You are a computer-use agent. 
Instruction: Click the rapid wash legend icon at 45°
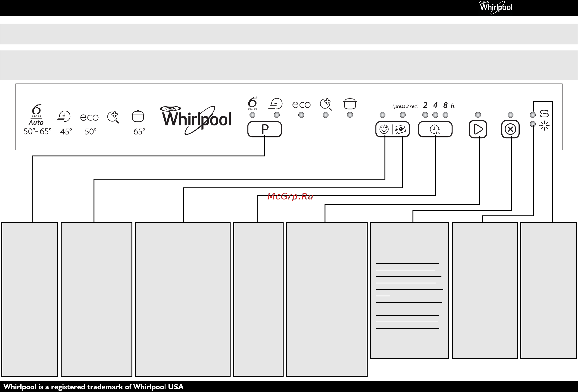[63, 116]
